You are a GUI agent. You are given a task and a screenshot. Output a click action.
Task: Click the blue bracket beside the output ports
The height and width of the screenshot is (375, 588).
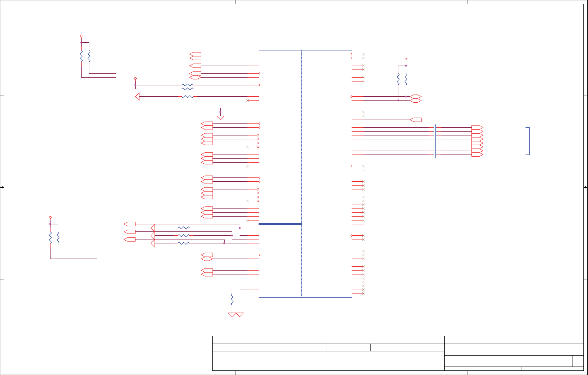(528, 141)
